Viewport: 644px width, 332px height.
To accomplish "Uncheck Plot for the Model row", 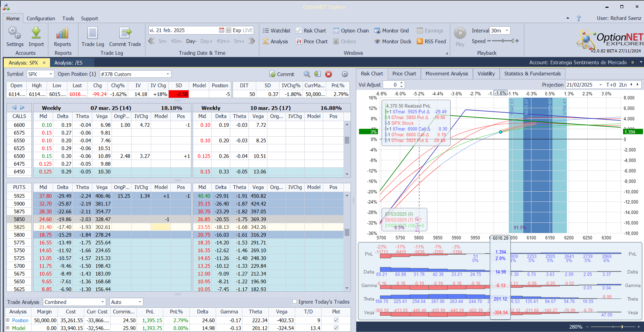I will click(336, 328).
